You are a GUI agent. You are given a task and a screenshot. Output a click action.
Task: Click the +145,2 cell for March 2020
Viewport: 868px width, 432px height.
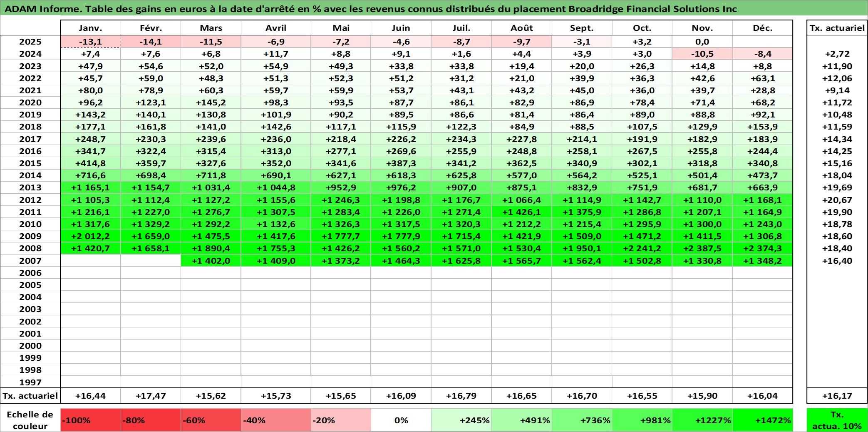click(x=211, y=102)
